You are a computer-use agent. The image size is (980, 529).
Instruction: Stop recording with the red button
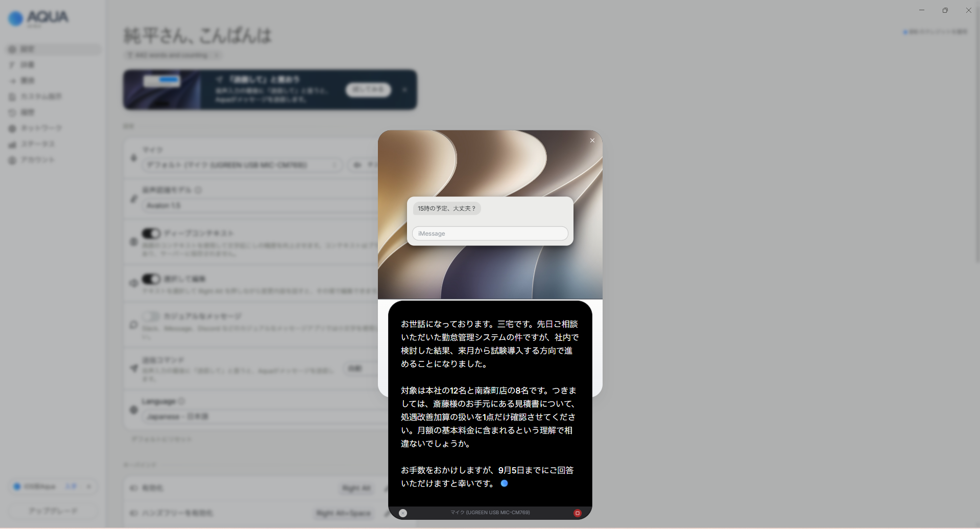(578, 513)
